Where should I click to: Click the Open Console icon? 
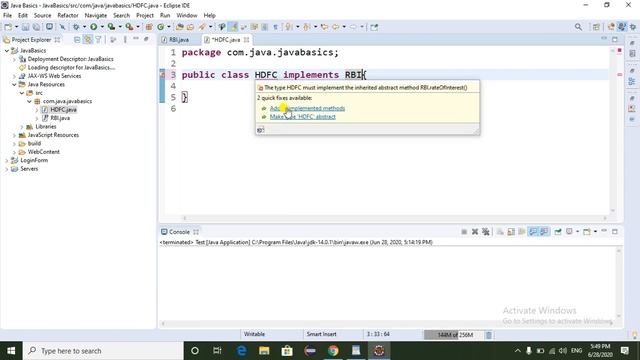587,232
